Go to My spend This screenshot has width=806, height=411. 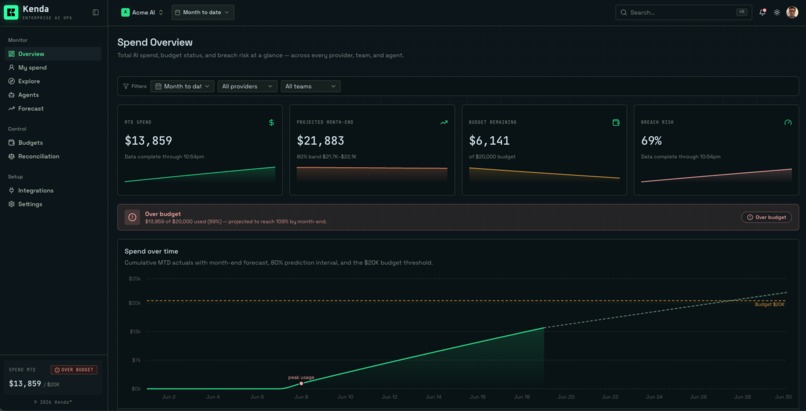pyautogui.click(x=53, y=67)
